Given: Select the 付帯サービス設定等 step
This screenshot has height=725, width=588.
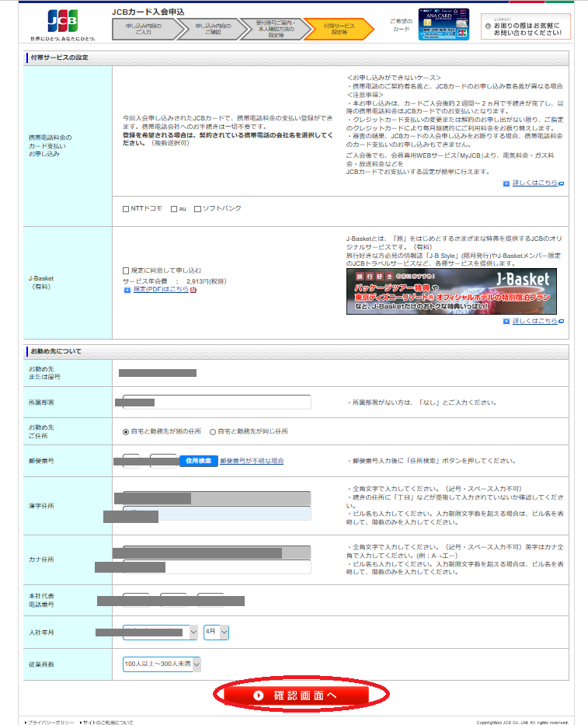Looking at the screenshot, I should click(339, 29).
